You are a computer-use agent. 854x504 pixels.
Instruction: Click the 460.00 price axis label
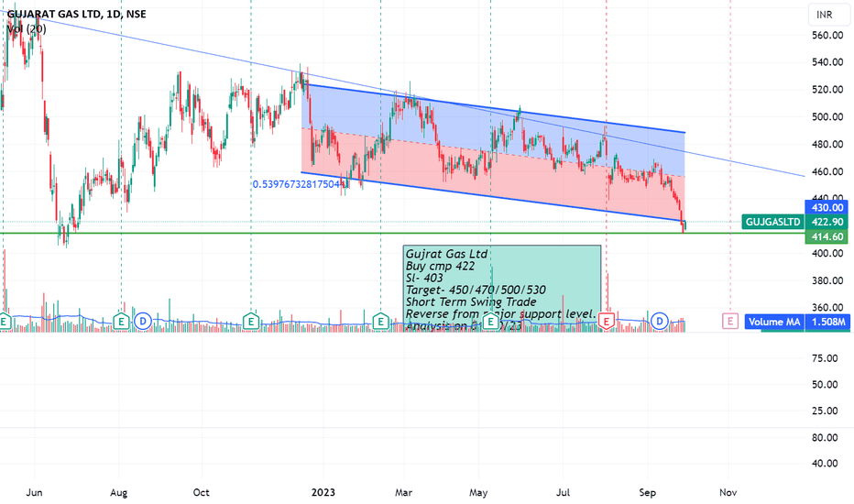pyautogui.click(x=827, y=171)
